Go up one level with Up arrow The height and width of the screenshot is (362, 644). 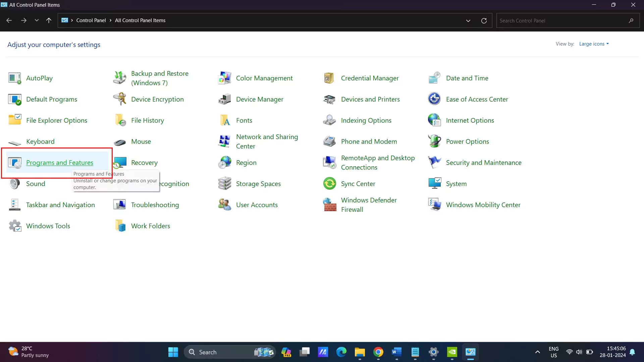click(49, 20)
